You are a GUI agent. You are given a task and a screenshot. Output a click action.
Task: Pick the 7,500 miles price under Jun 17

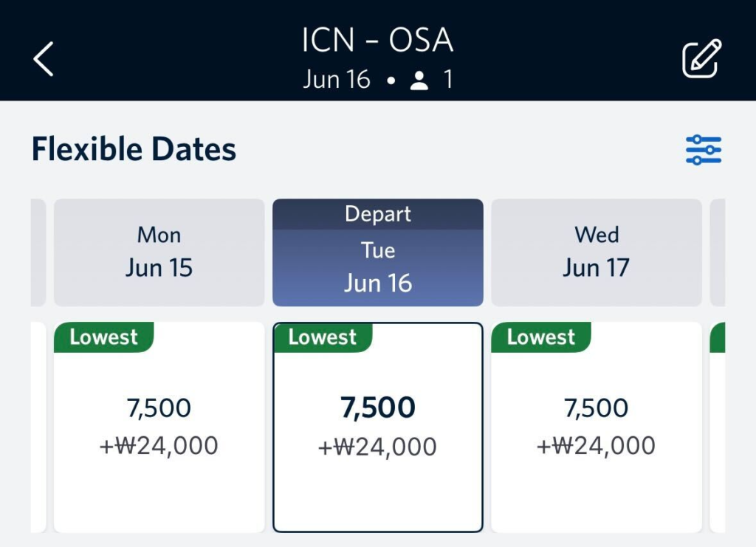596,407
